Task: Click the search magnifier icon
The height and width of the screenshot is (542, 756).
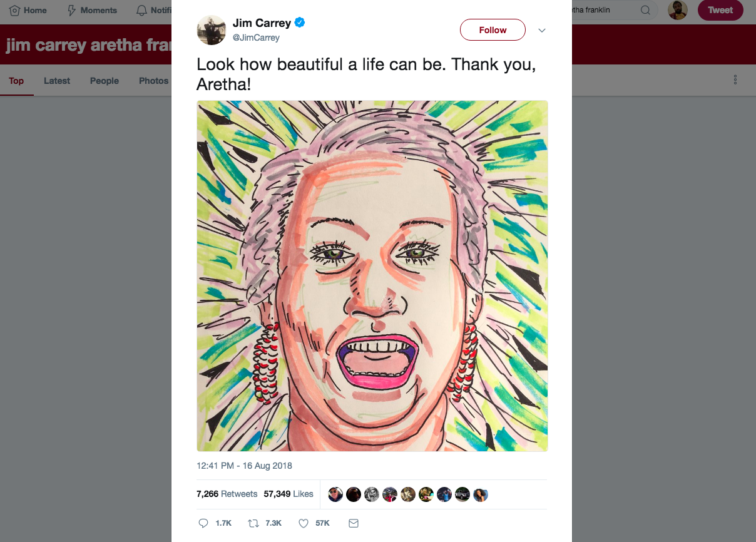Action: [645, 10]
